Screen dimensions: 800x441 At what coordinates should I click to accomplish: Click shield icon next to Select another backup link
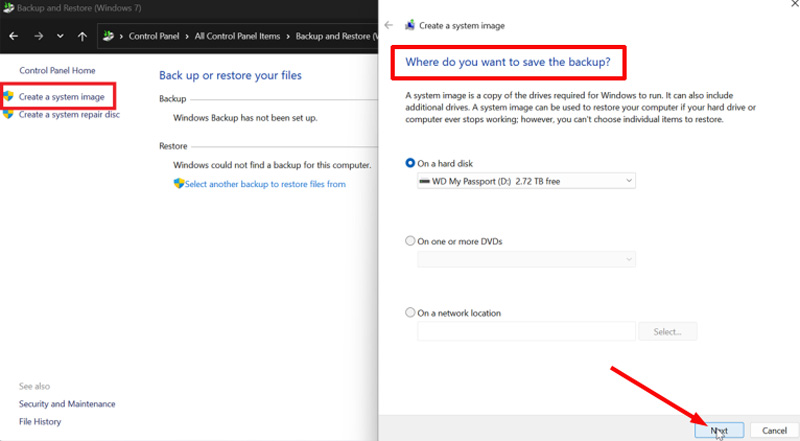pos(179,184)
